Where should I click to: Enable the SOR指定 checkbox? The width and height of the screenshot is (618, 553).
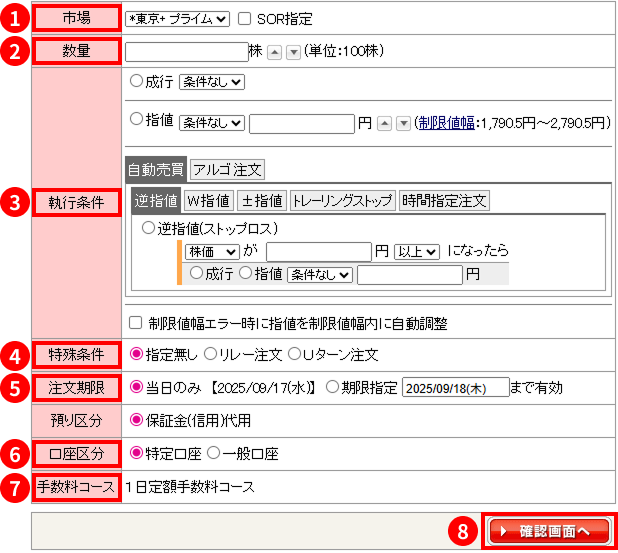coord(244,18)
